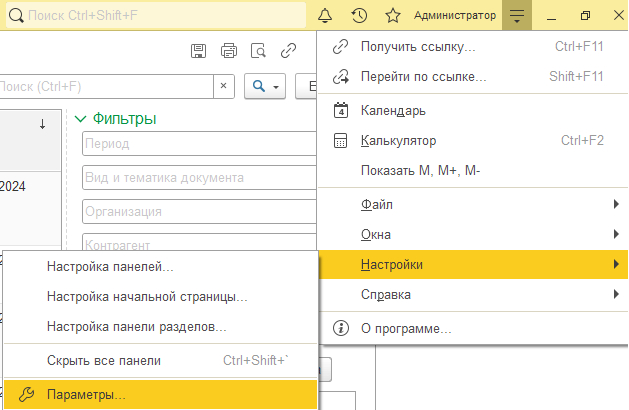Open Календарь from the menu
Screen dimensions: 629x410
point(473,110)
